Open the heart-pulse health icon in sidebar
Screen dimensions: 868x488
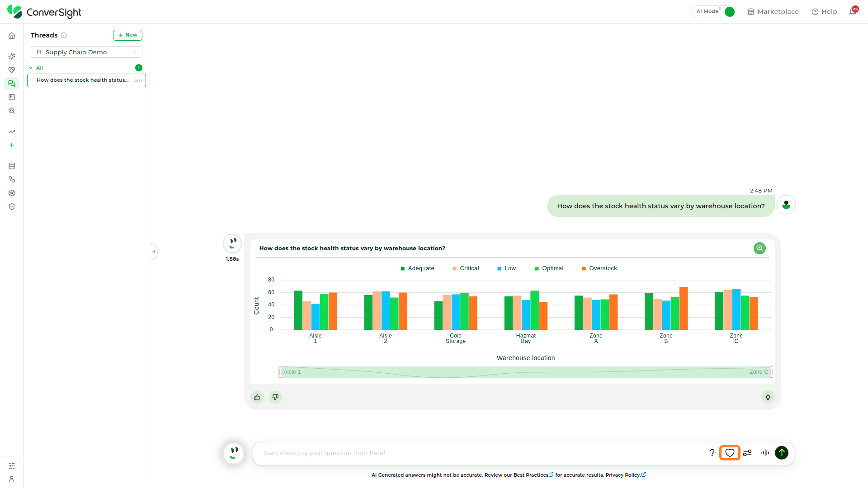(x=12, y=70)
